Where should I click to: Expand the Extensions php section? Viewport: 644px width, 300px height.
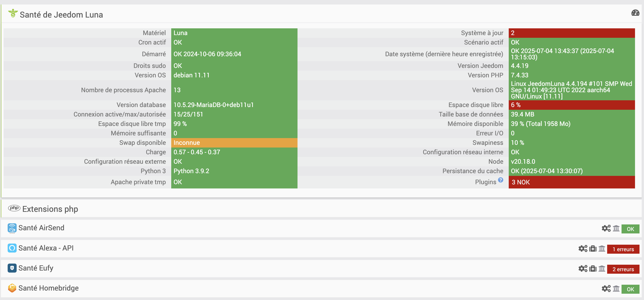(50, 209)
